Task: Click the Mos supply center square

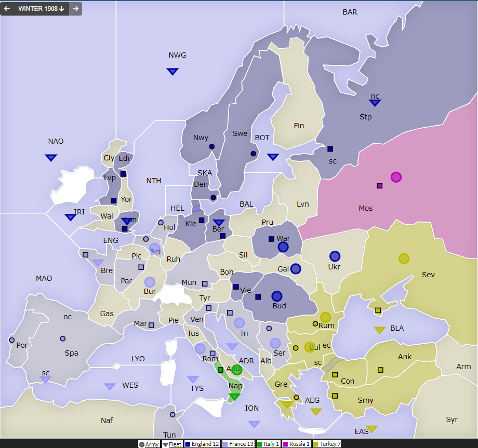Action: pos(379,186)
